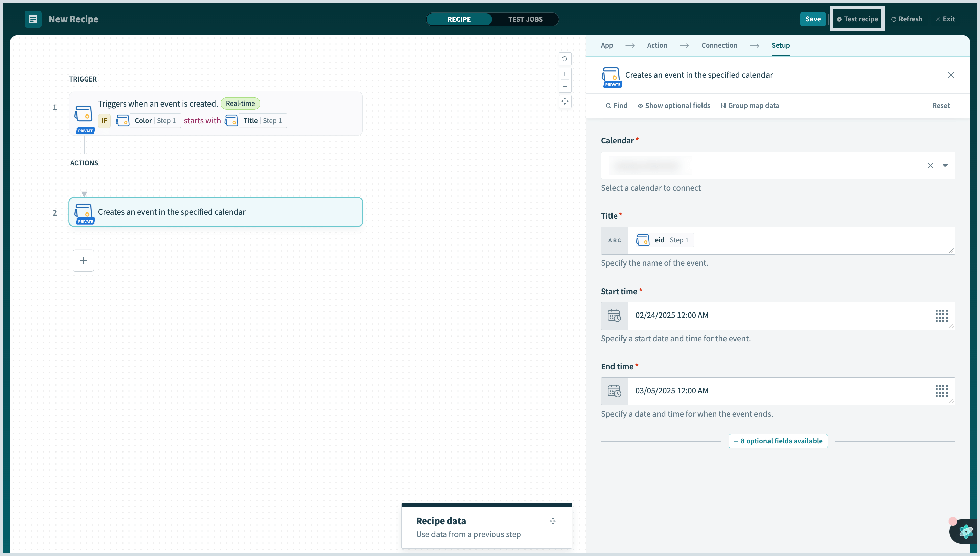The width and height of the screenshot is (980, 556).
Task: Zoom in on the recipe canvas
Action: [x=564, y=74]
